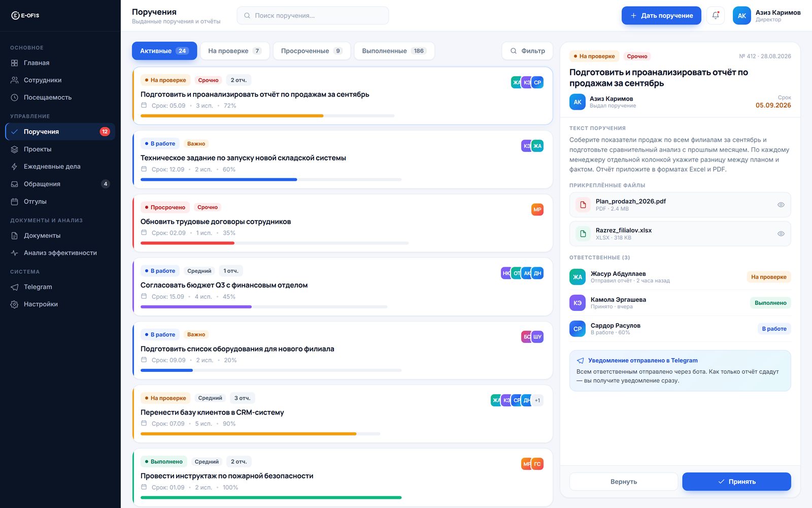Open the Фильтр button
812x508 pixels.
[527, 51]
